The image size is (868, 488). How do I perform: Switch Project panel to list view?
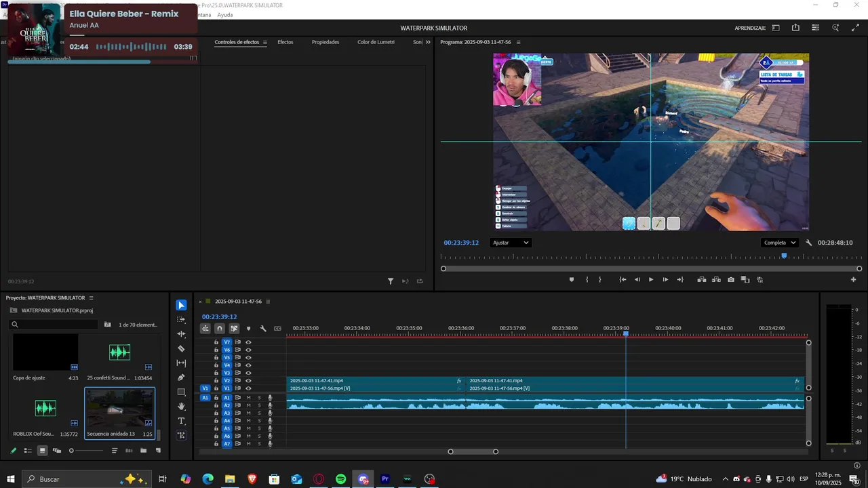tap(28, 451)
